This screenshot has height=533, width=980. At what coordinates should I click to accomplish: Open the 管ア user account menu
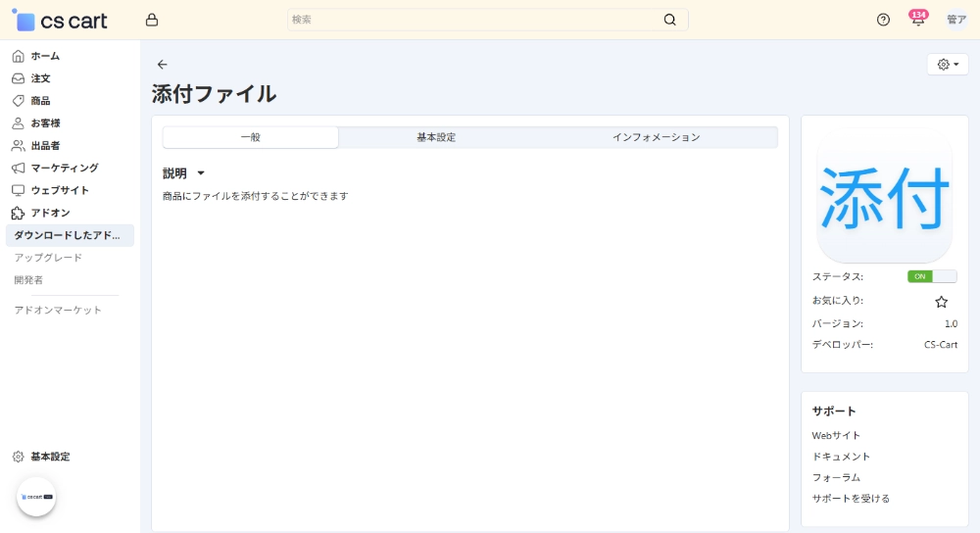click(955, 20)
